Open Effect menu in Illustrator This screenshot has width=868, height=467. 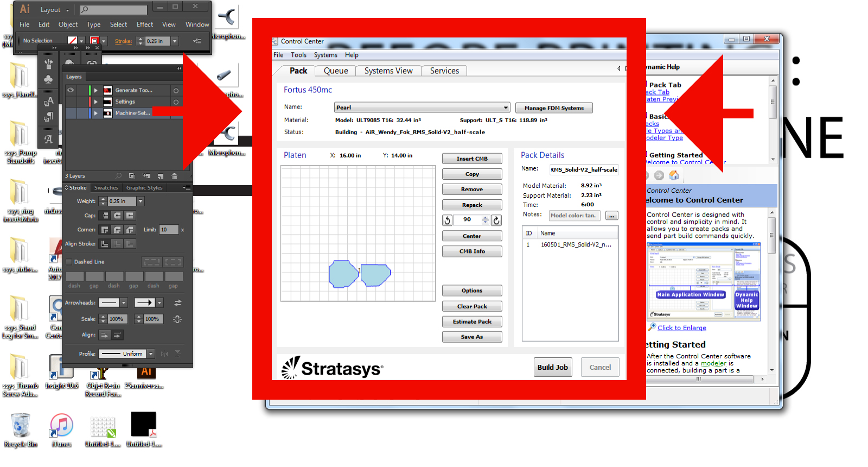coord(145,24)
